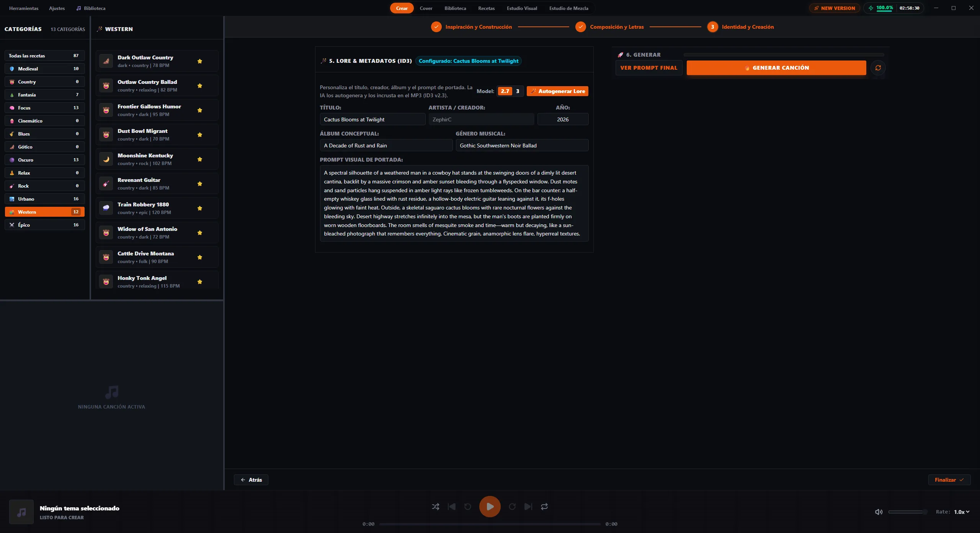
Task: Go back with the Atrás button
Action: 251,480
